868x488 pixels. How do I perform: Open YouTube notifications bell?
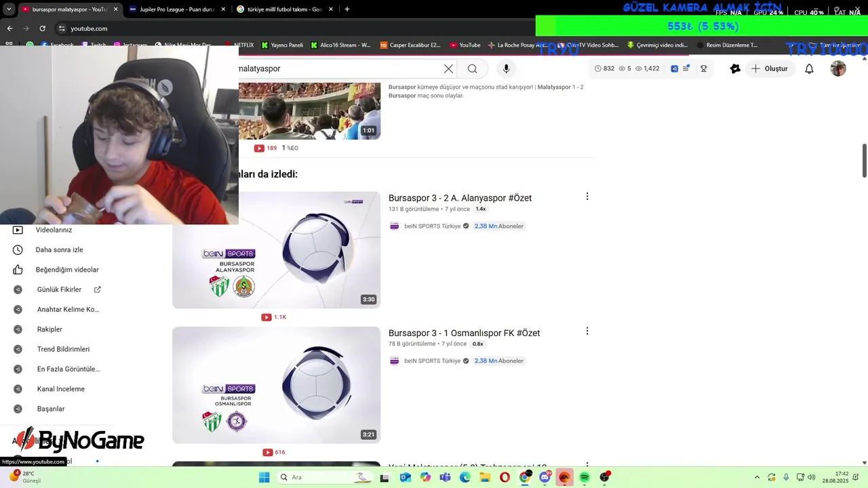coord(809,68)
